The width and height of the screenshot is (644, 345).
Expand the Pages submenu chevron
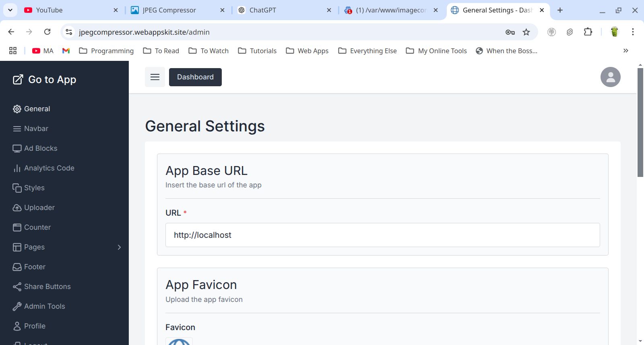[119, 247]
